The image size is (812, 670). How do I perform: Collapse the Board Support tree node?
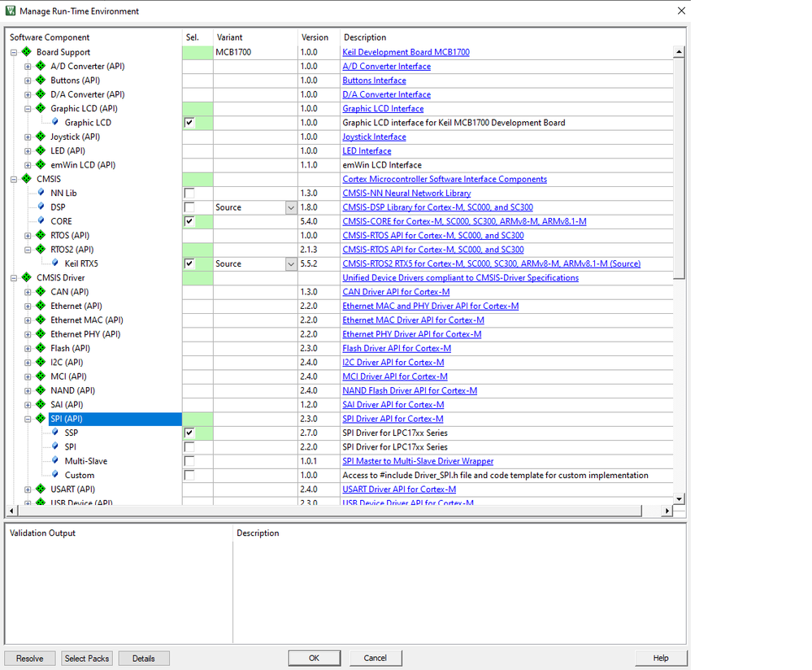(x=14, y=52)
